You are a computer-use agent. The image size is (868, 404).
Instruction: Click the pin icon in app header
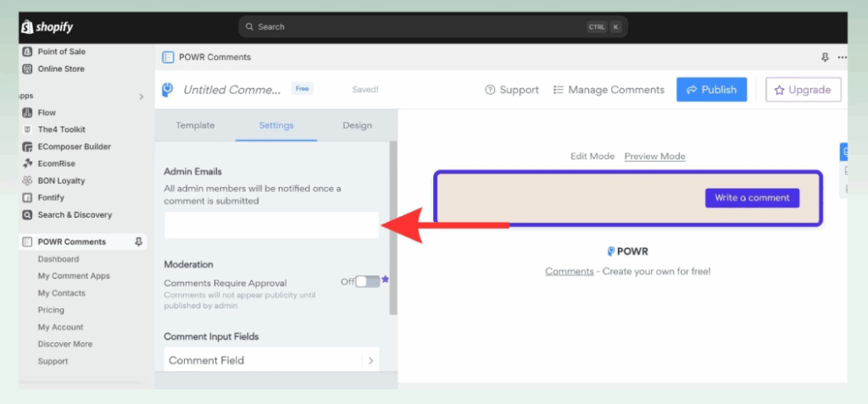coord(825,57)
